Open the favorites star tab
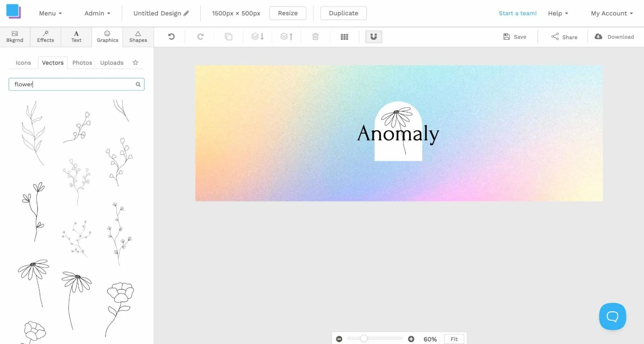This screenshot has height=344, width=644. [135, 63]
